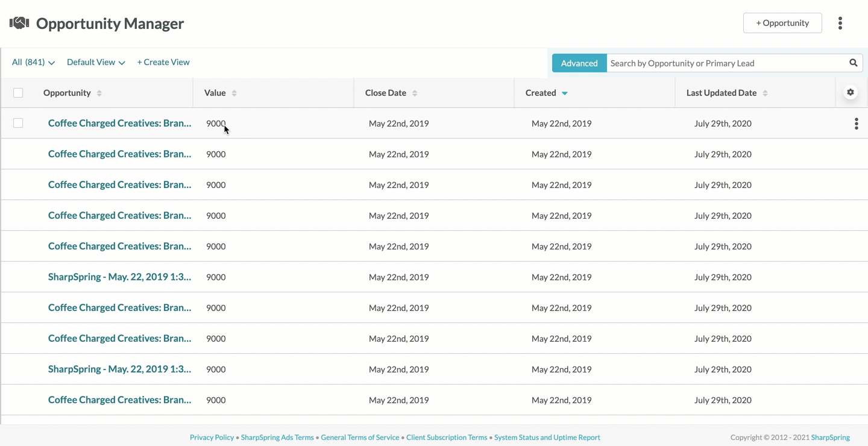The width and height of the screenshot is (868, 446).
Task: Toggle the Created column sort arrow
Action: [565, 93]
